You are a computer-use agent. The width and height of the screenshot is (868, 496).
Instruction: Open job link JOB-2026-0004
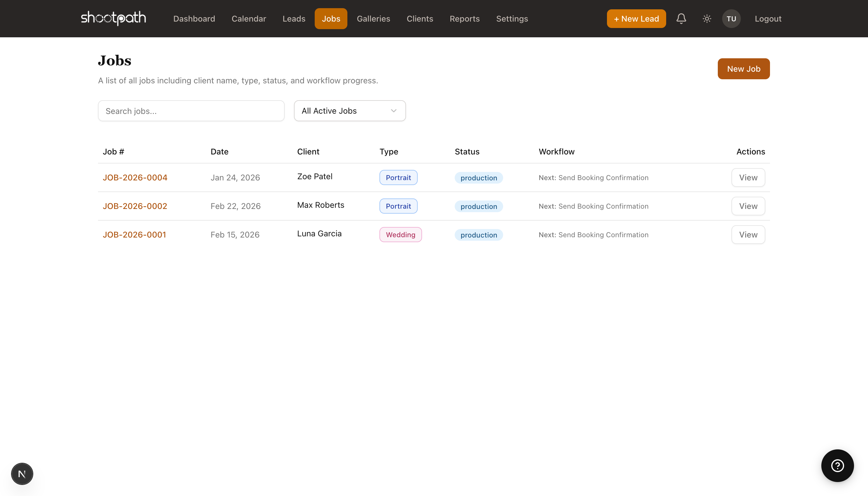(135, 177)
